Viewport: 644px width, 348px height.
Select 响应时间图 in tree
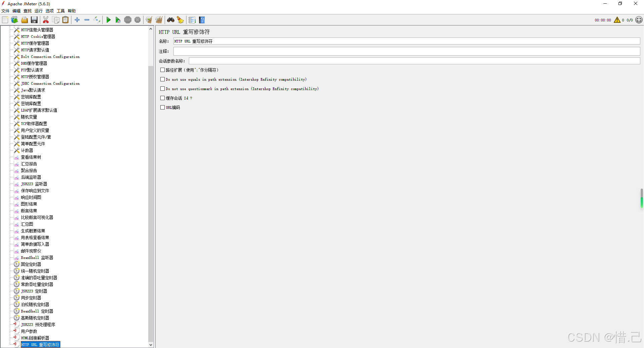pos(31,197)
